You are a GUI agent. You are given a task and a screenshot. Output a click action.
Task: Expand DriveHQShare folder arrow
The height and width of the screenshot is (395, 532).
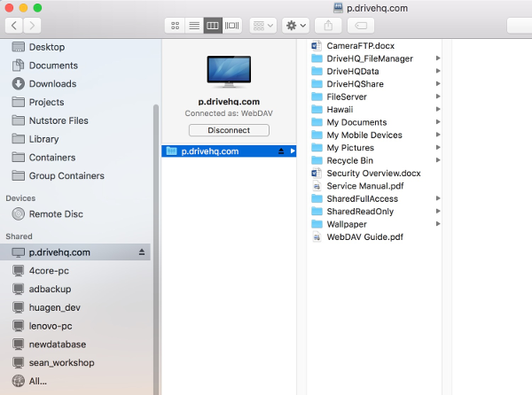438,83
